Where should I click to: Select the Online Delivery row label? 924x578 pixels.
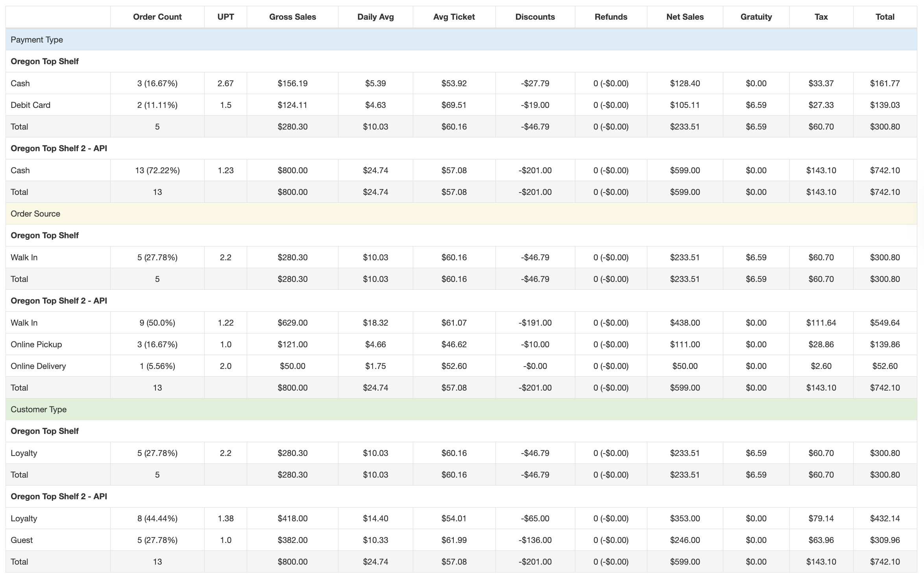point(38,366)
